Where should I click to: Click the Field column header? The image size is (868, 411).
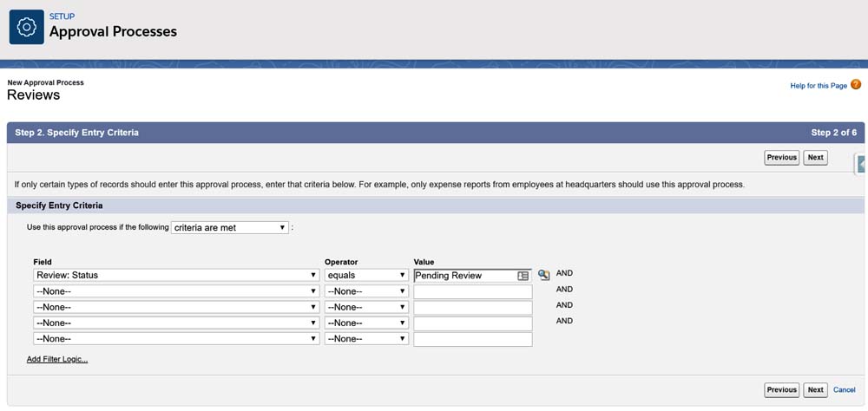[x=43, y=262]
